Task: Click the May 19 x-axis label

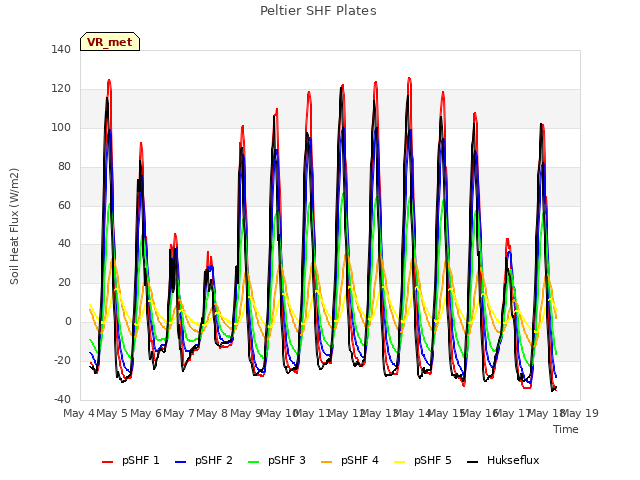Action: (580, 413)
